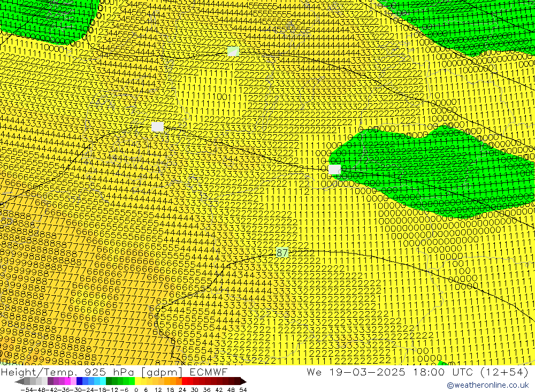Click the '-54' label at the scale's start

[27, 390]
